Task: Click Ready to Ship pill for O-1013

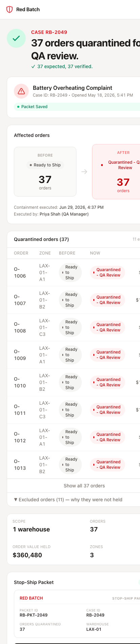Action: (x=70, y=465)
